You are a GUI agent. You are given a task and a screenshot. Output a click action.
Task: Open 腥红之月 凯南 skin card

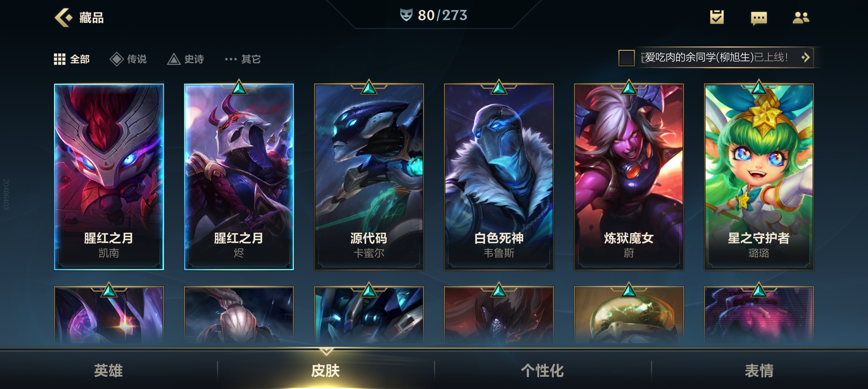[109, 177]
